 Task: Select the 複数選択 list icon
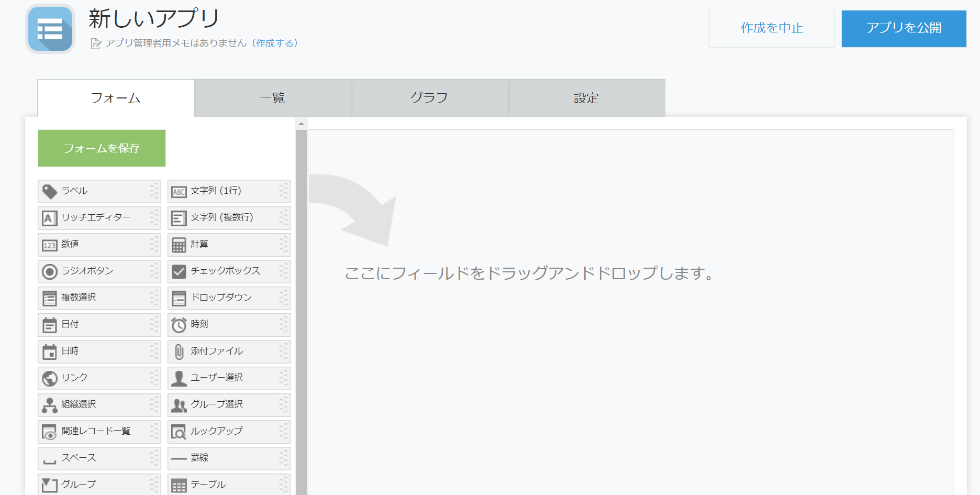[50, 299]
